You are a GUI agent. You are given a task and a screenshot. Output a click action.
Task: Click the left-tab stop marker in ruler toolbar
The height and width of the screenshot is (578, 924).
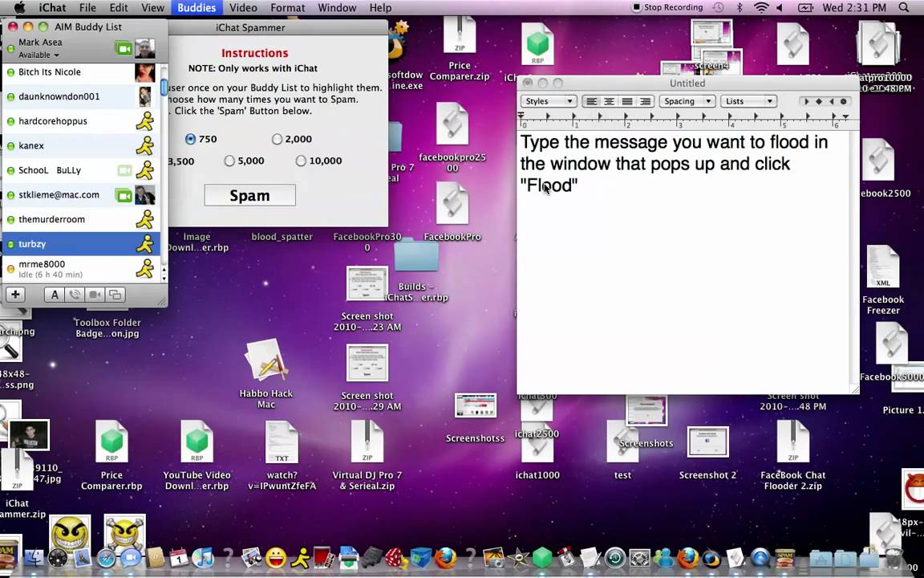point(807,101)
